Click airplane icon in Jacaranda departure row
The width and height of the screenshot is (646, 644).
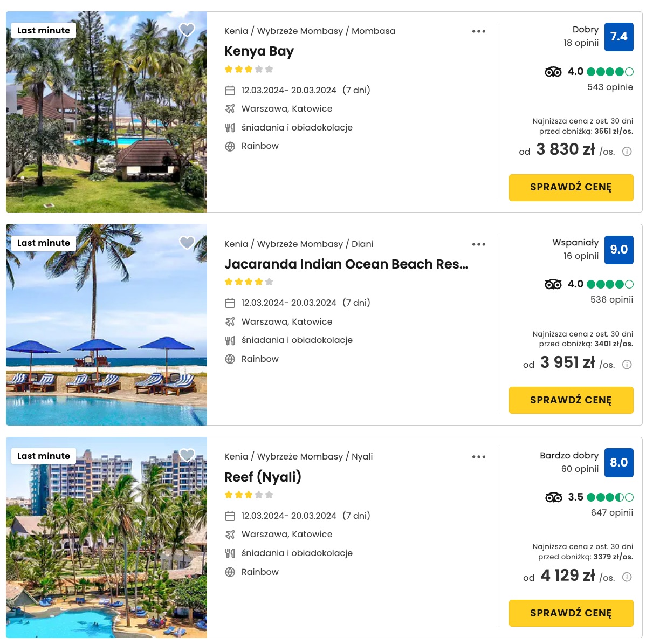(230, 322)
